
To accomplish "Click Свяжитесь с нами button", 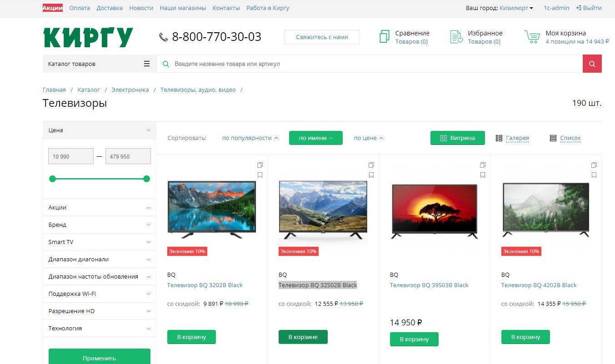I will [322, 37].
